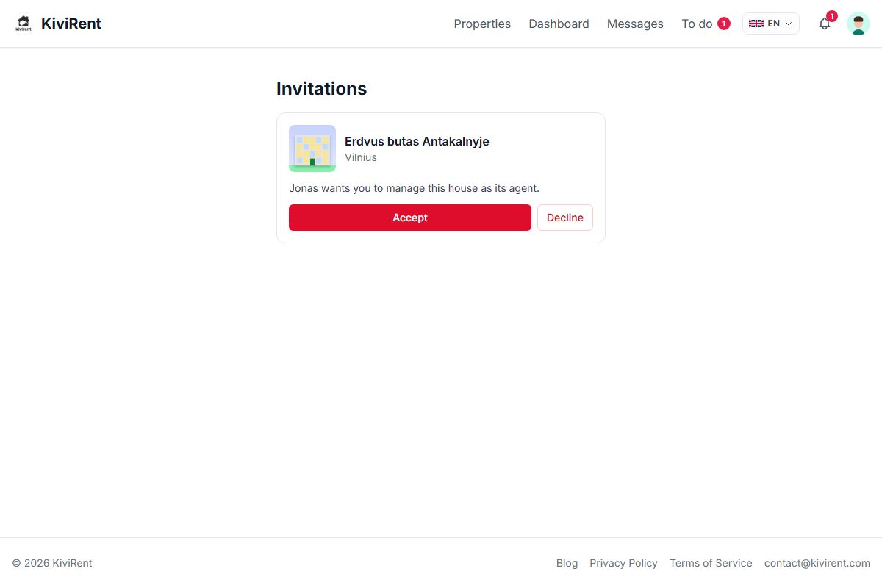Click the property title Erdvus butas Antakalnyje
Image resolution: width=882 pixels, height=588 pixels.
point(417,141)
